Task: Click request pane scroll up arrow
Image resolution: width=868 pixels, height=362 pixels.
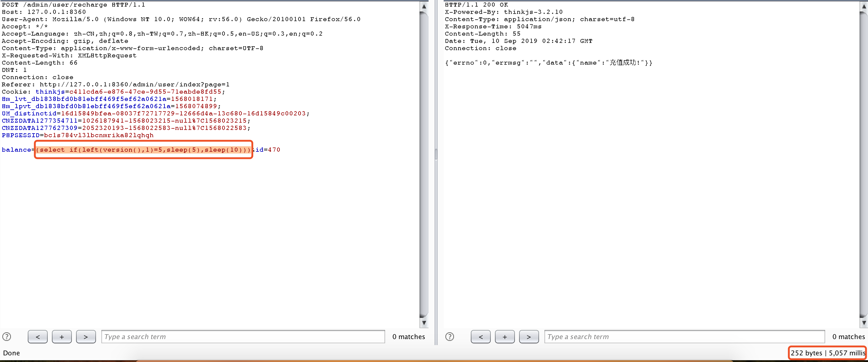Action: (424, 6)
